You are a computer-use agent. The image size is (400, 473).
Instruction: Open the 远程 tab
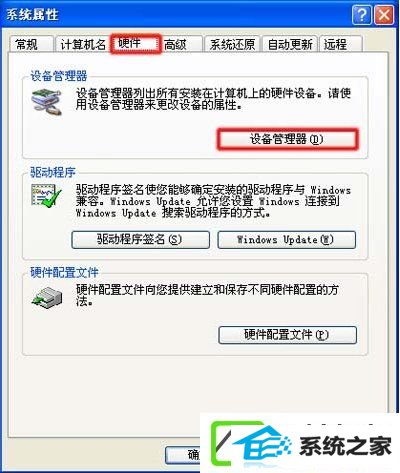pyautogui.click(x=340, y=44)
